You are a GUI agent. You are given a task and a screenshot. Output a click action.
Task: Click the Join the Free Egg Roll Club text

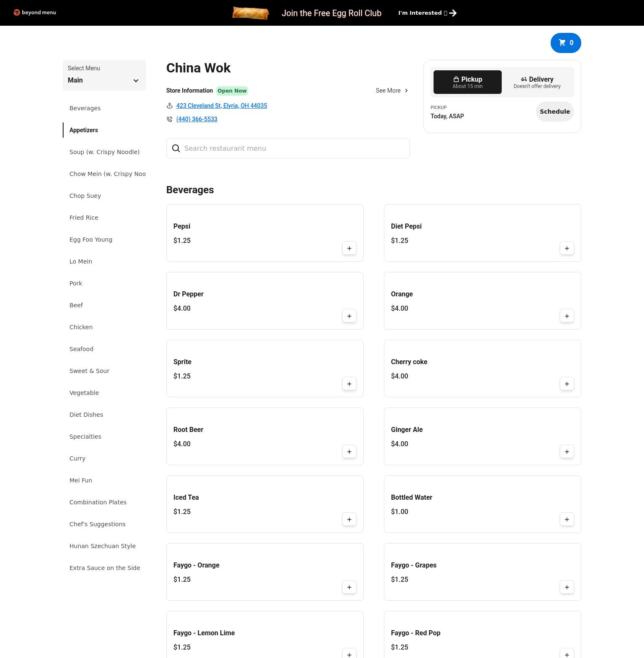click(331, 13)
